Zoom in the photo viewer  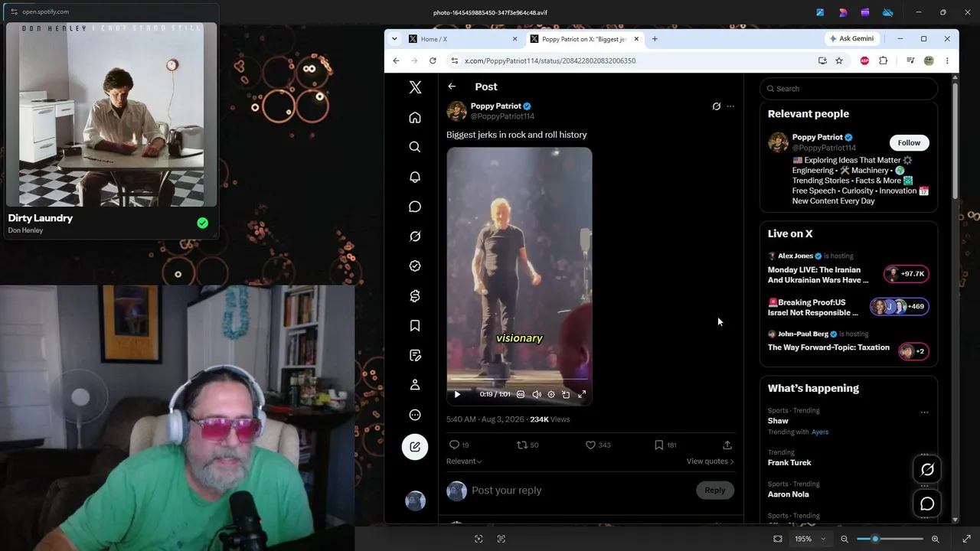(935, 539)
